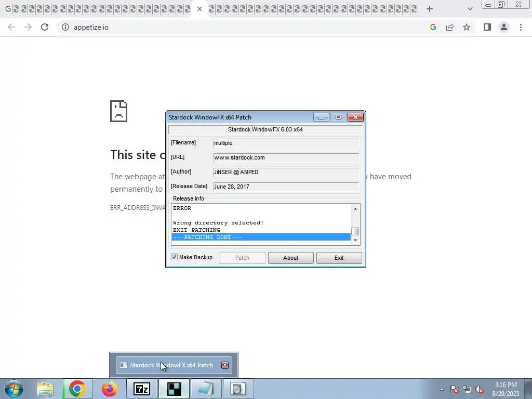Click the 'Wrong directory selected!' line
The width and height of the screenshot is (532, 399).
click(218, 222)
